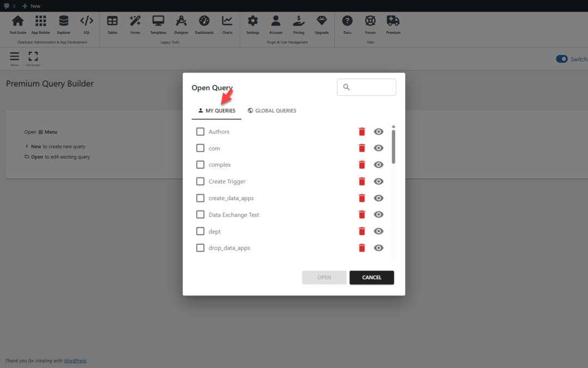Preview Data Exchange Test with eye icon
The image size is (588, 368).
tap(378, 214)
